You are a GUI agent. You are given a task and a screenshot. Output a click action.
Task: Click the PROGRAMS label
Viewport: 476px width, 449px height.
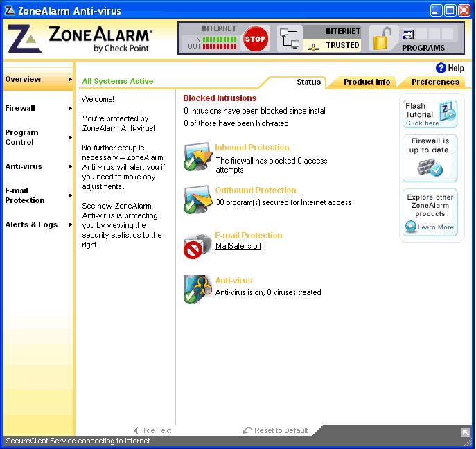pyautogui.click(x=423, y=48)
